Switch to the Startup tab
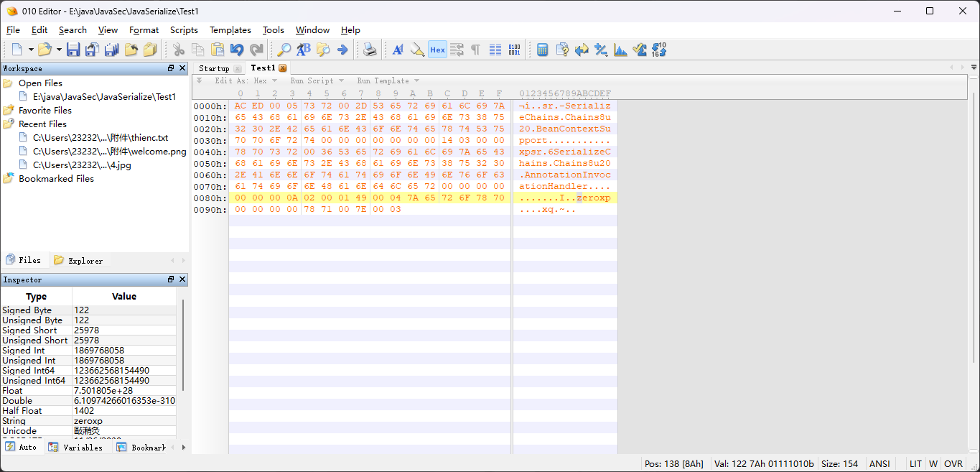 214,68
